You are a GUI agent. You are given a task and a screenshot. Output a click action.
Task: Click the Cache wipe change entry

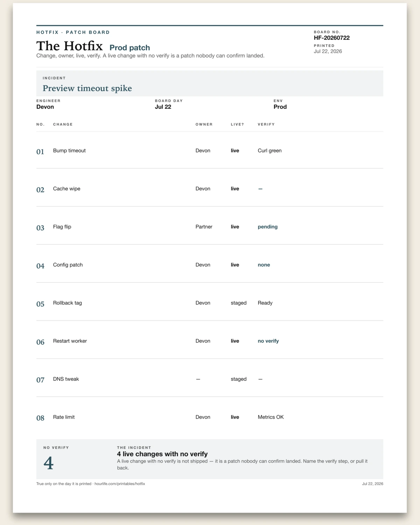(x=66, y=189)
